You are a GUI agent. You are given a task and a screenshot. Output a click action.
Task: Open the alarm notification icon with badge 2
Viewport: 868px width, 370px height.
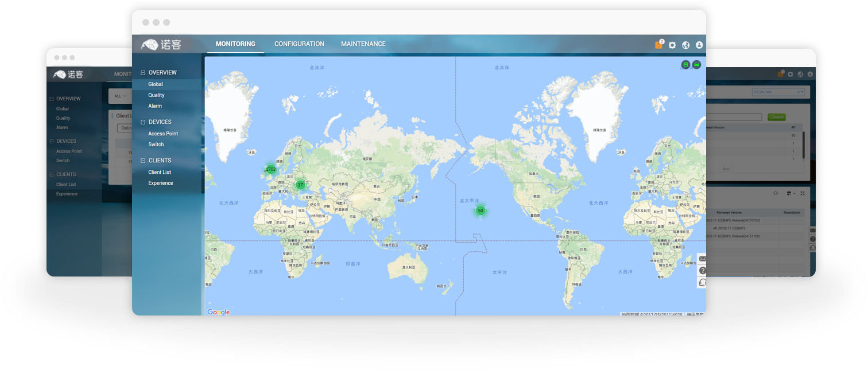[x=659, y=45]
